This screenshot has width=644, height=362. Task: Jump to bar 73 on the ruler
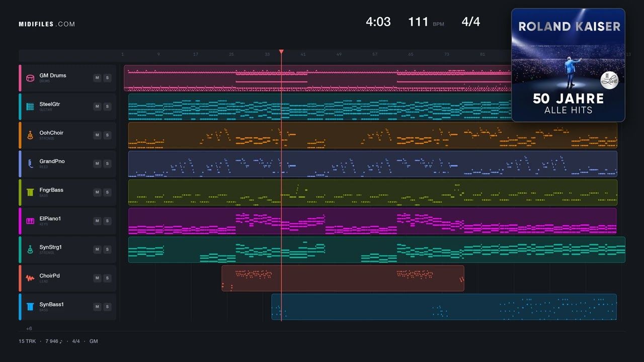coord(446,54)
